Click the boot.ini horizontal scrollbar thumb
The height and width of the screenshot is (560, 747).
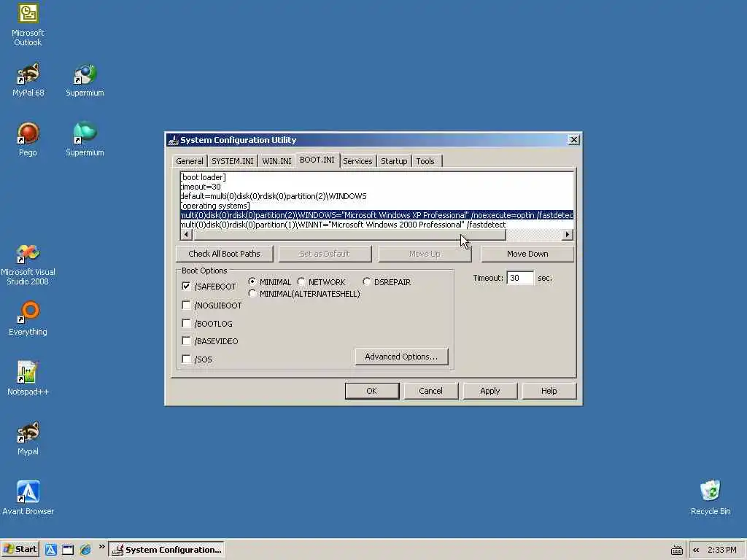coord(349,234)
